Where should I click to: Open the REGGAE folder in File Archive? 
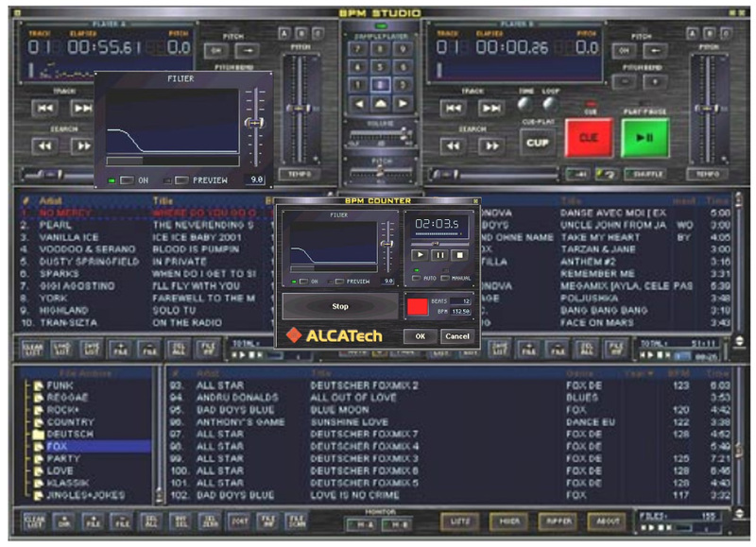[x=67, y=398]
